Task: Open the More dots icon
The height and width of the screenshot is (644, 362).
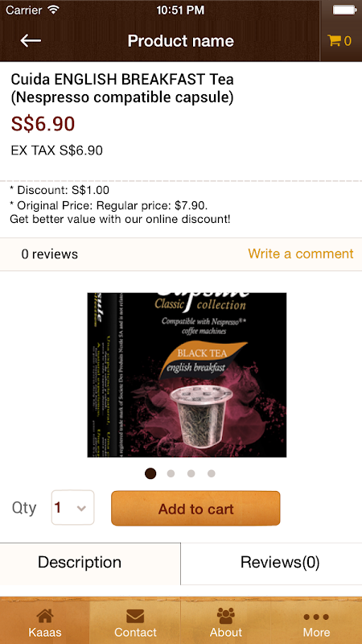Action: click(316, 617)
